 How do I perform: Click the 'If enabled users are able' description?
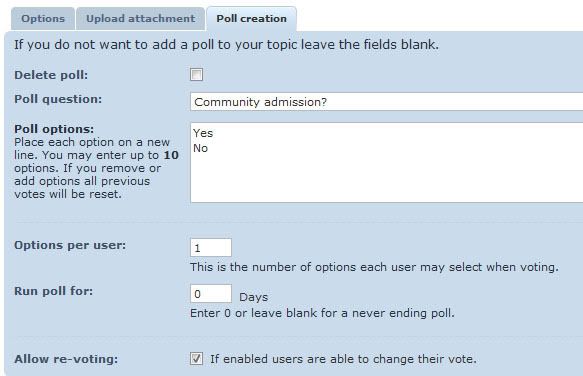coord(343,359)
